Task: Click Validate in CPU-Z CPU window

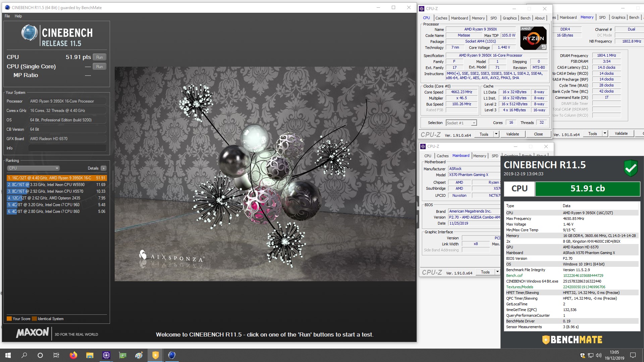Action: (x=512, y=134)
